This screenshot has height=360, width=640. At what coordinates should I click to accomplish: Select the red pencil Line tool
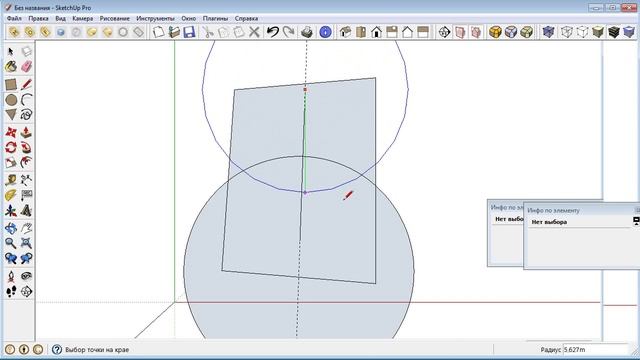(x=27, y=84)
